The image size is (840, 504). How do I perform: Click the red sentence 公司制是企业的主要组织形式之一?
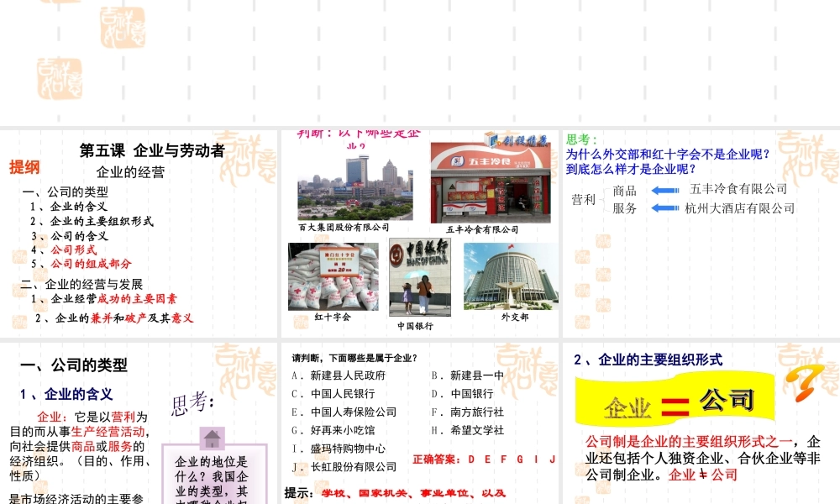[x=690, y=442]
